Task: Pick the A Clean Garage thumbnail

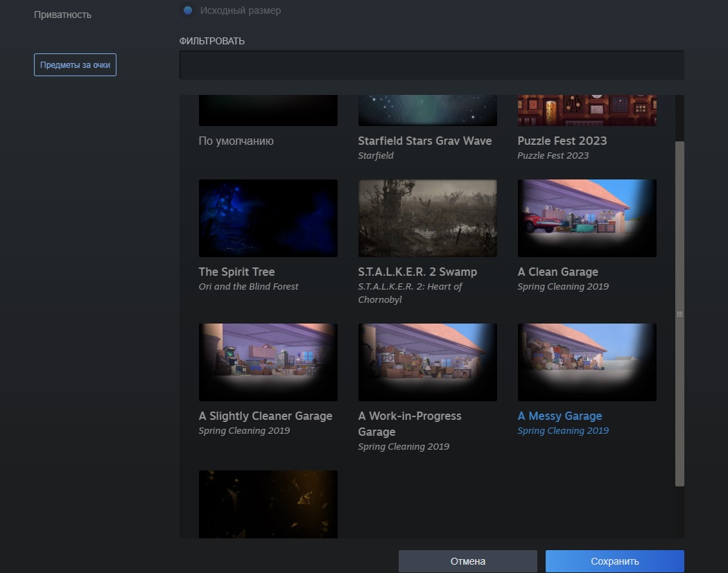Action: (587, 218)
